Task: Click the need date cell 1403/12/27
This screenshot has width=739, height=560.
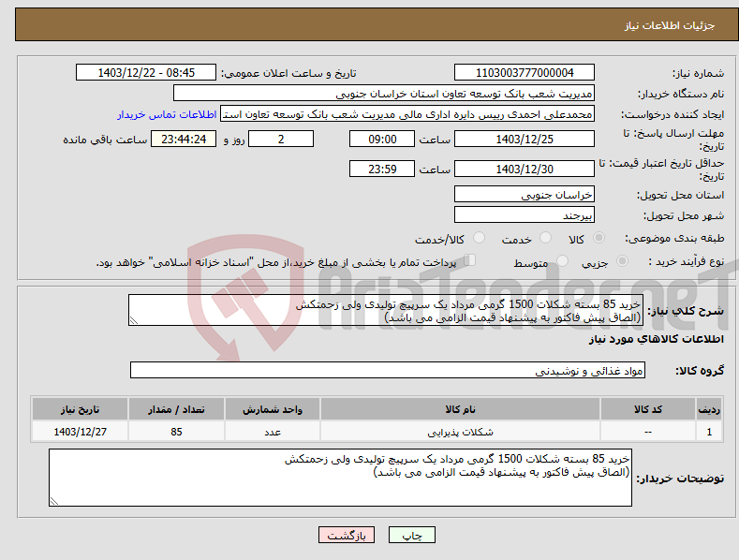Action: pos(81,432)
